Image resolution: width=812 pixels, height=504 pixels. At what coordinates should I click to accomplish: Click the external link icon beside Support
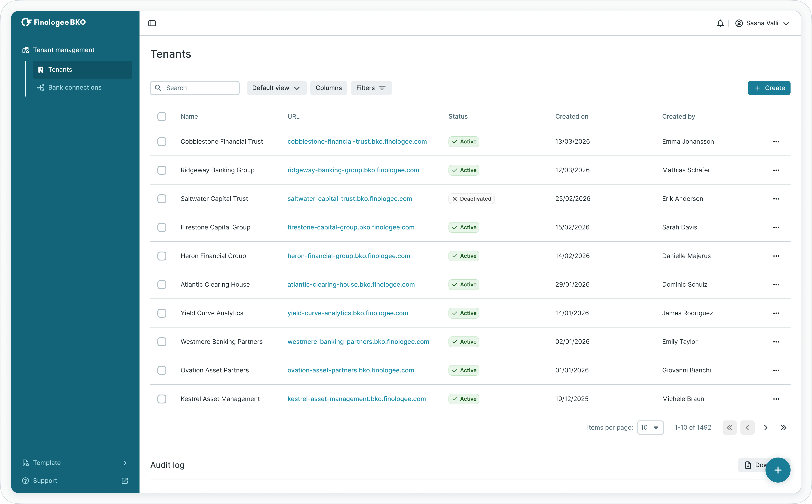125,481
